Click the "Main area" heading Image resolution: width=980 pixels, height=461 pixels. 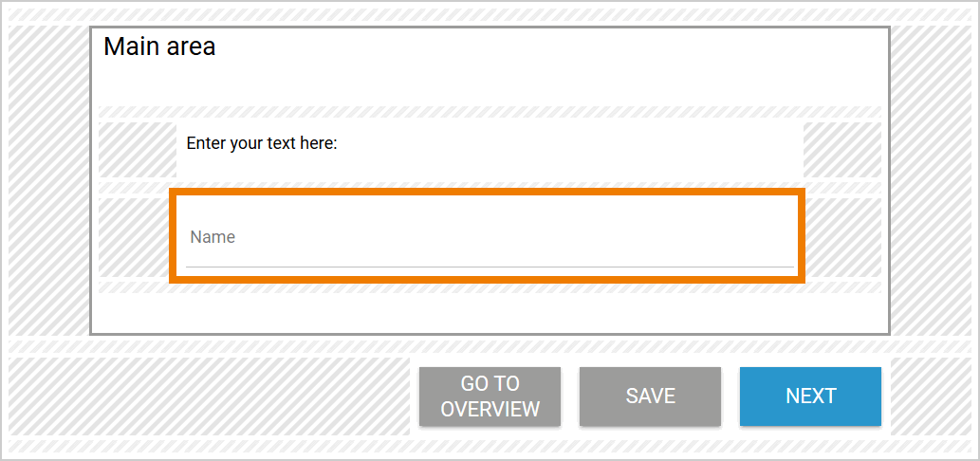(x=159, y=46)
